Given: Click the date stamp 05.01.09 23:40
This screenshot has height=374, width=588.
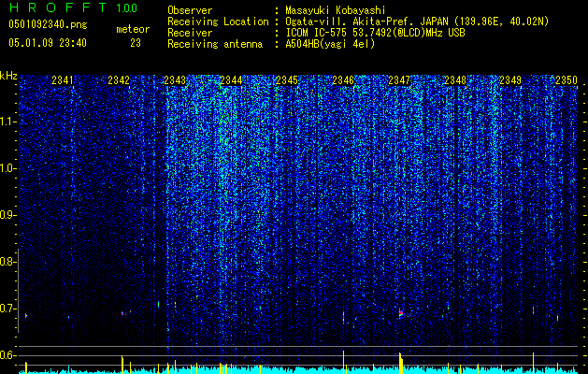Looking at the screenshot, I should pyautogui.click(x=48, y=43).
